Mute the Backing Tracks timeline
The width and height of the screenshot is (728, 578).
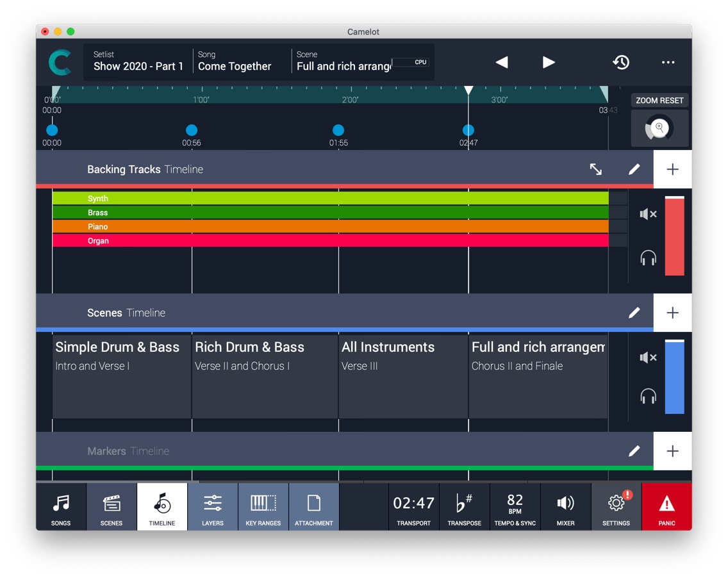tap(648, 214)
